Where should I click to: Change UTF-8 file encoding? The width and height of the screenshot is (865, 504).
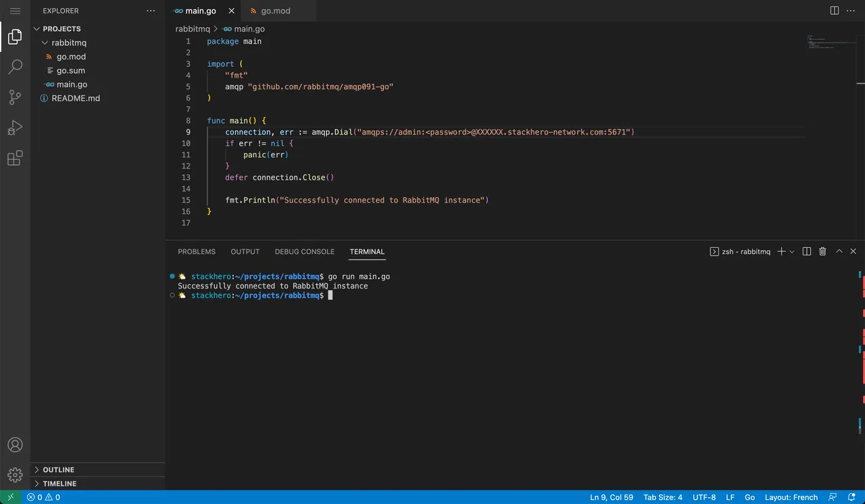click(704, 497)
